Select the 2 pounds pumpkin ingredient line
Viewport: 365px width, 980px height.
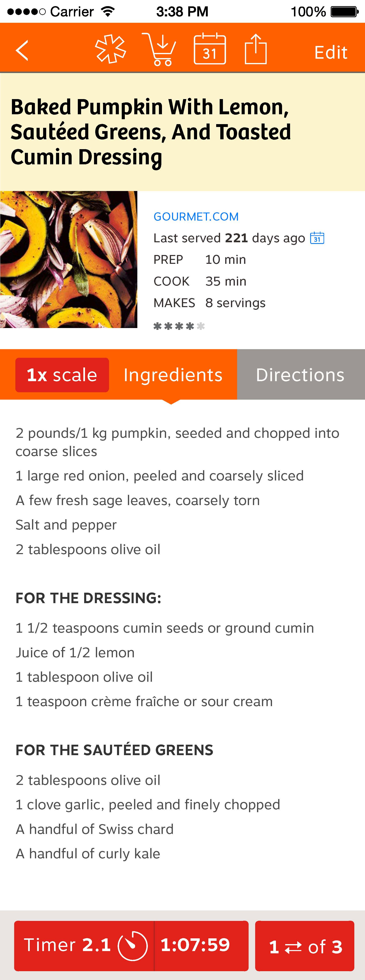coord(177,442)
